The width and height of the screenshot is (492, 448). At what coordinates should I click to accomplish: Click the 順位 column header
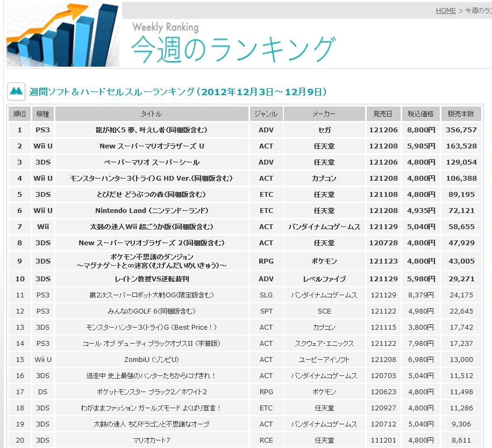(19, 114)
